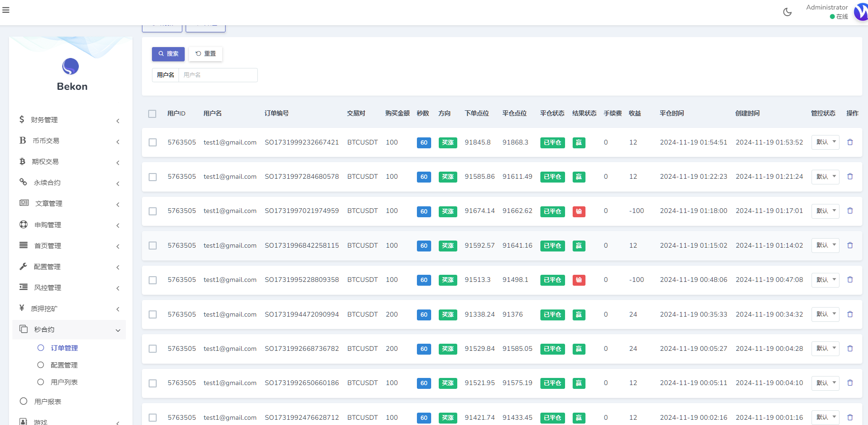Go to 用户列表 submenu item
Screen dimensions: 868x425
coord(64,382)
